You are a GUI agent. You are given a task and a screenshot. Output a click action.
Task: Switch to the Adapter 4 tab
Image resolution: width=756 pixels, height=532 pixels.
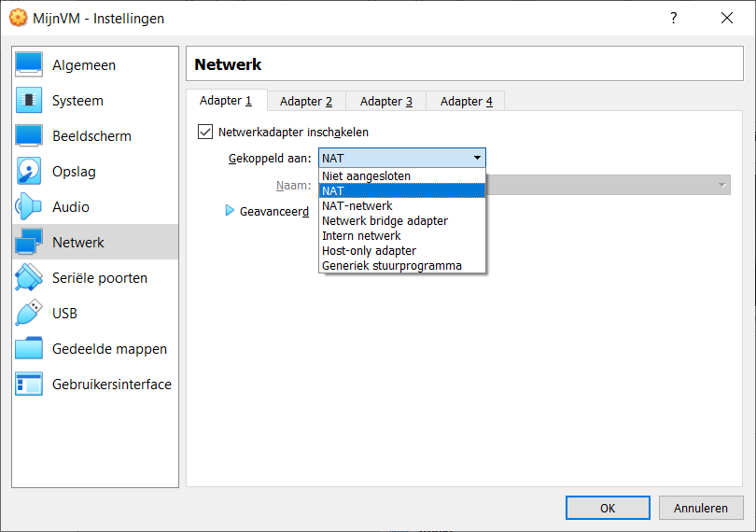point(467,102)
